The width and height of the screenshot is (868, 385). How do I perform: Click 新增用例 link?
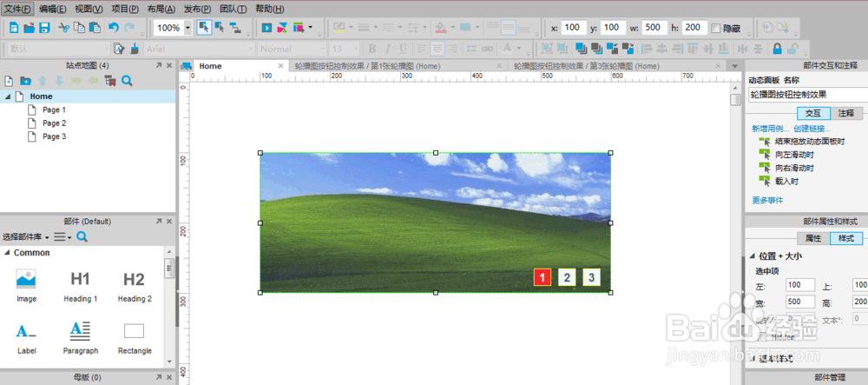pos(770,129)
